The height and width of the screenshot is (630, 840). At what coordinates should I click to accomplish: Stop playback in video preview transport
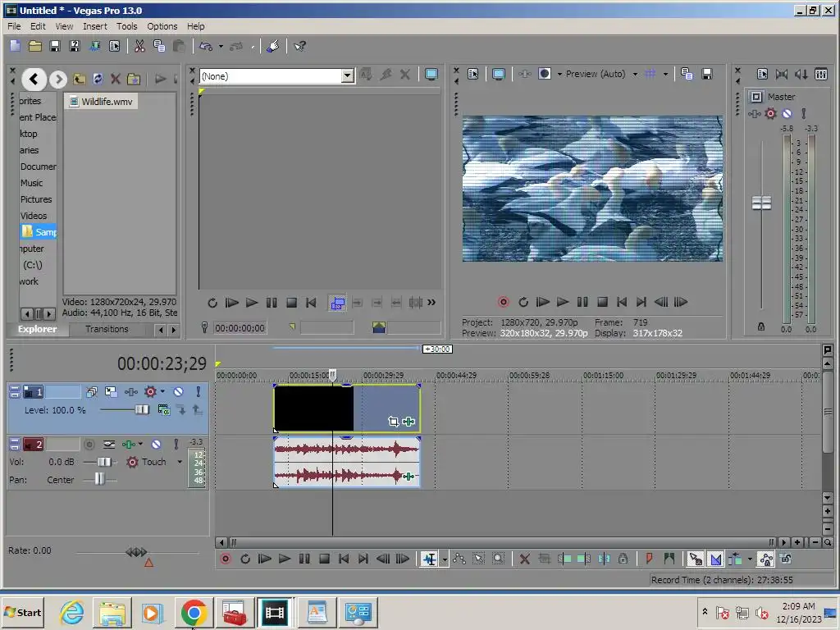point(602,302)
